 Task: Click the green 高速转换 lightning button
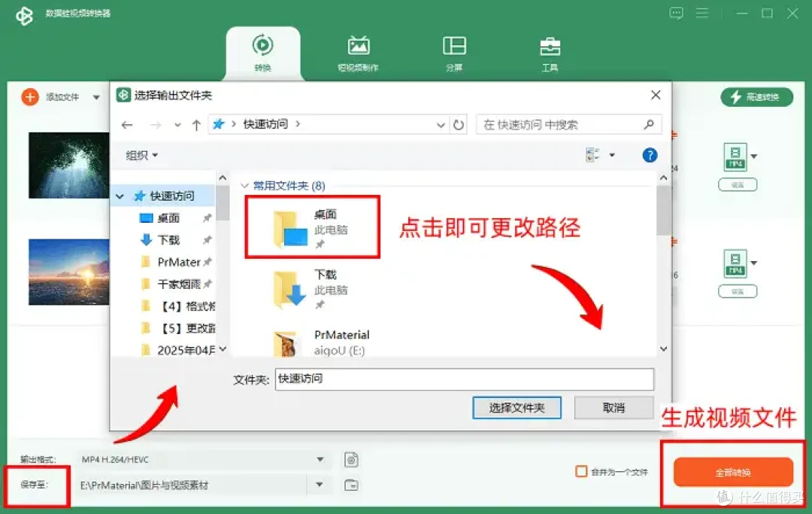[756, 97]
